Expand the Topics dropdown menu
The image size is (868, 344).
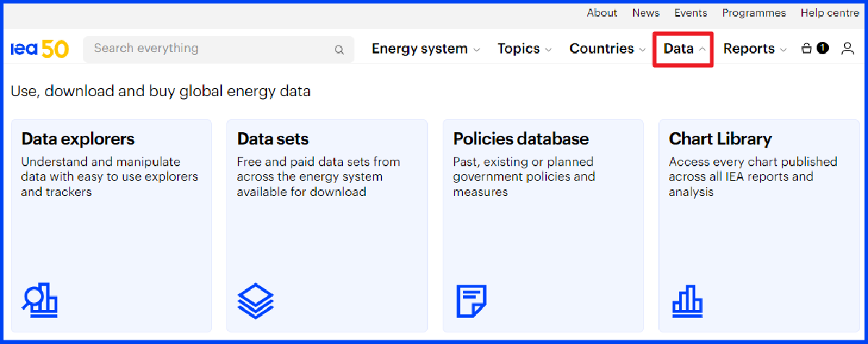coord(524,49)
